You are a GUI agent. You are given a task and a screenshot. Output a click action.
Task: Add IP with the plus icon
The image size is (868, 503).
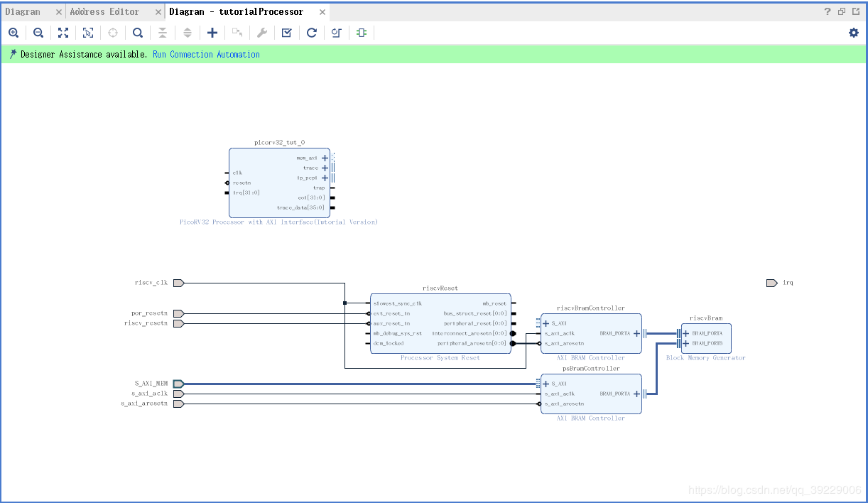pos(212,33)
